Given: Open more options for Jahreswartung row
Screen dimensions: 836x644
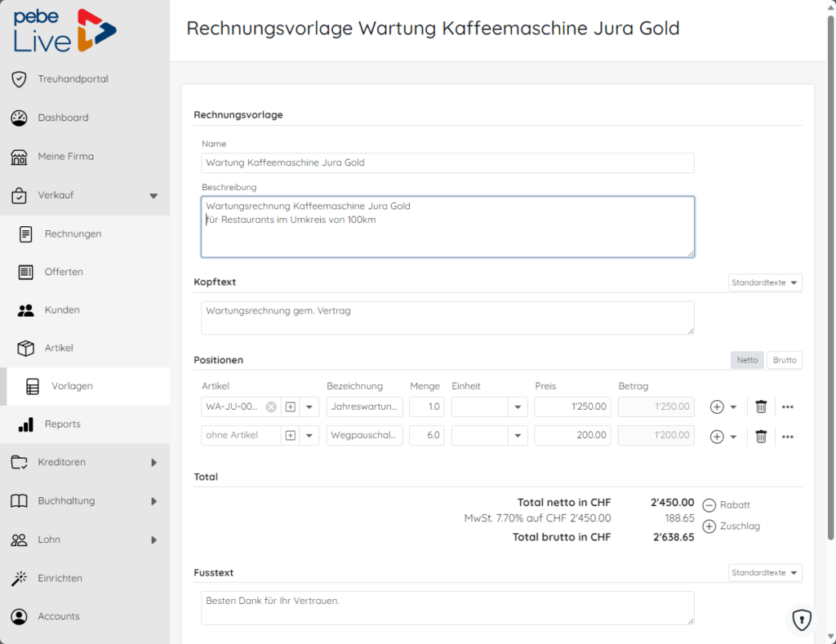Looking at the screenshot, I should (x=788, y=406).
